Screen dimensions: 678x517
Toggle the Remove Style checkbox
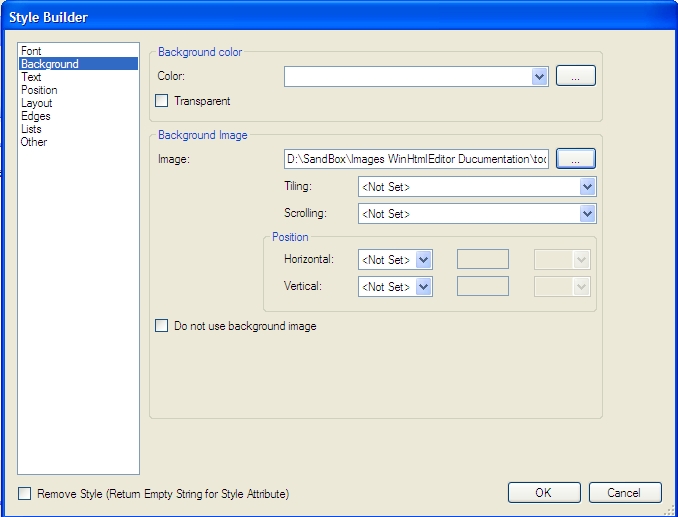pyautogui.click(x=25, y=494)
